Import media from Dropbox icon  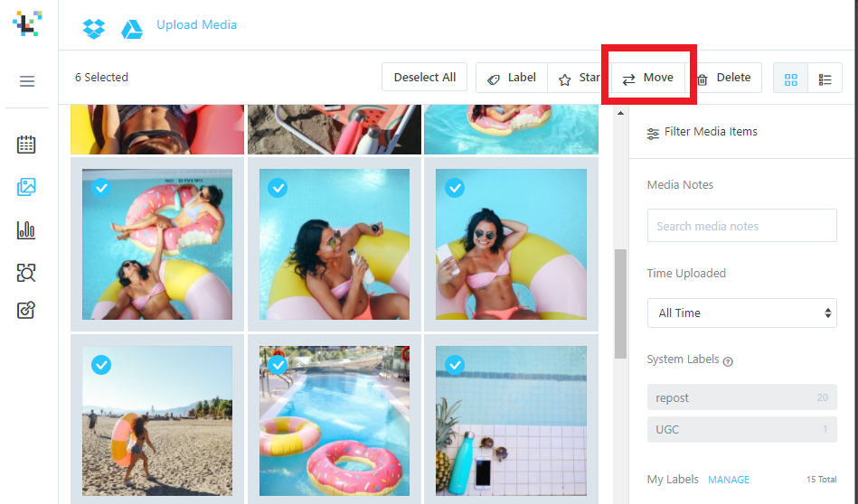click(93, 28)
